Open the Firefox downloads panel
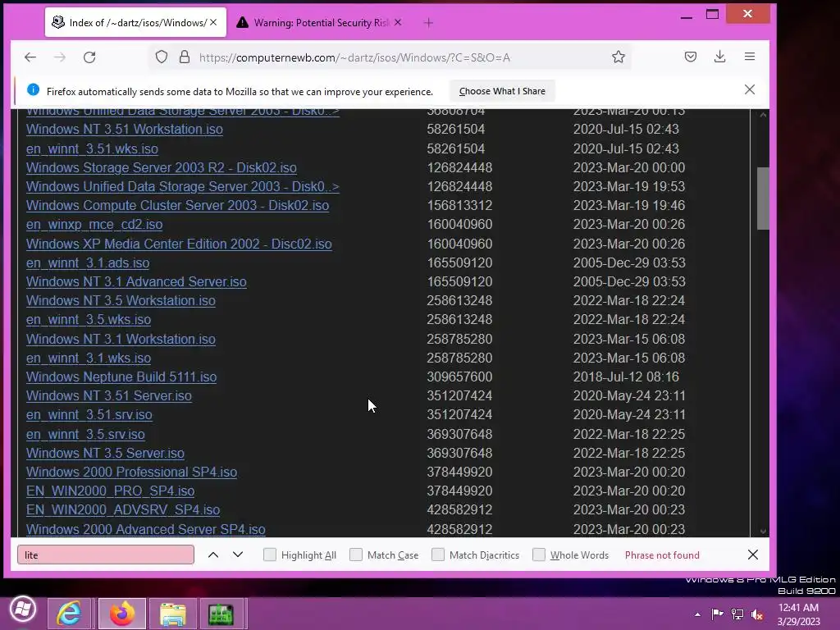This screenshot has width=840, height=630. pyautogui.click(x=719, y=57)
